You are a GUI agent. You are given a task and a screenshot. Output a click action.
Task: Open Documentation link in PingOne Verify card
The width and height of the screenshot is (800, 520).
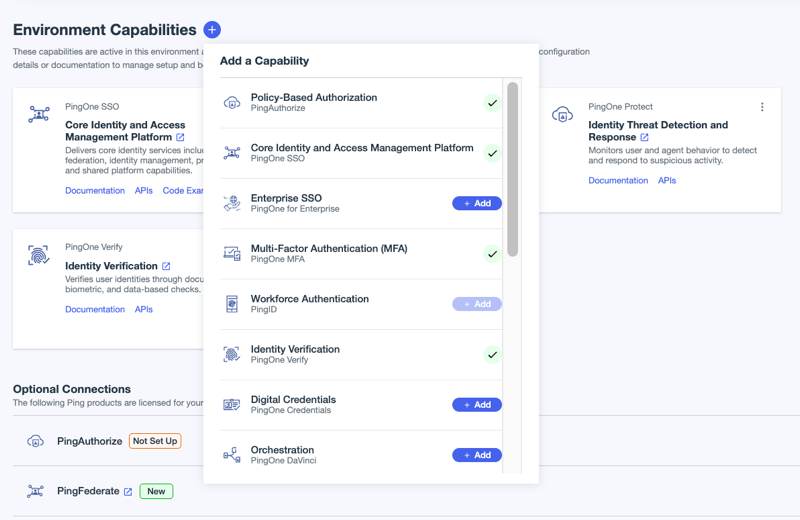tap(95, 309)
